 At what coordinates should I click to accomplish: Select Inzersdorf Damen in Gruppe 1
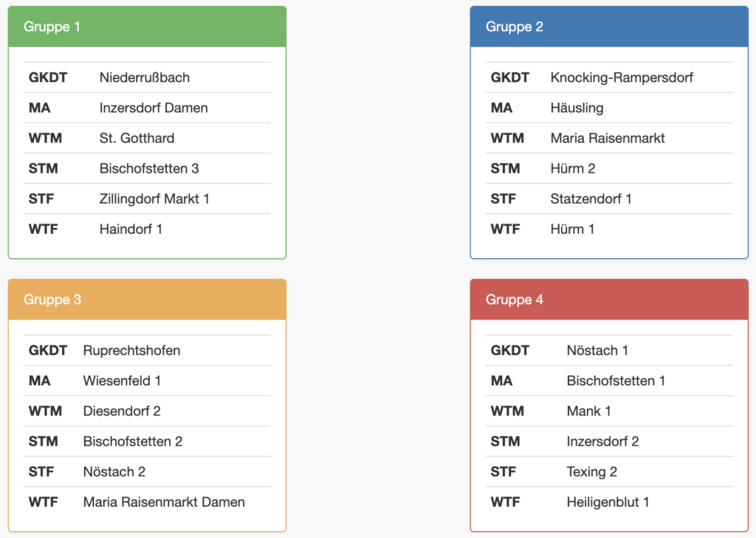click(154, 108)
